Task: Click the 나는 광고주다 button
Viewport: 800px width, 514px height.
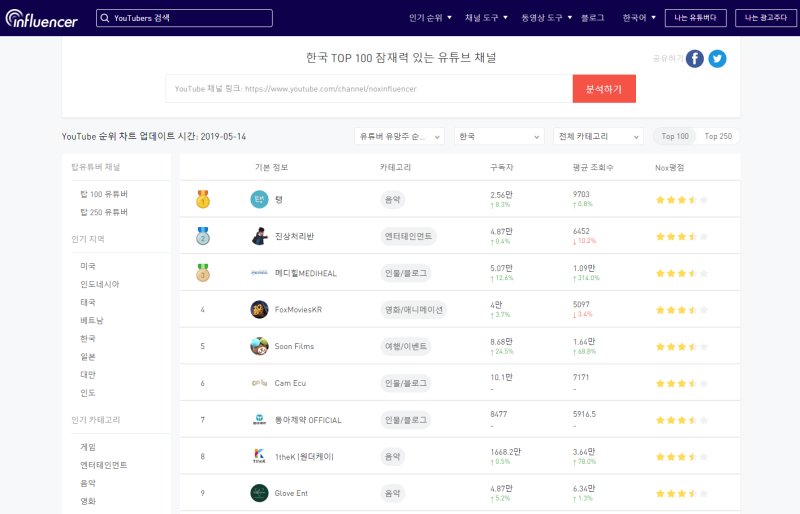Action: (x=765, y=18)
